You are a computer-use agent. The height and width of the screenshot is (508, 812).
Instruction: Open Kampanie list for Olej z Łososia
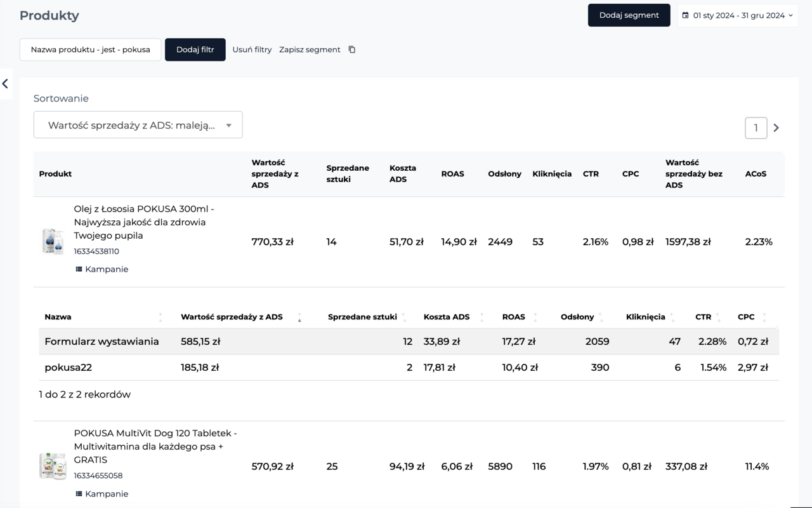tap(101, 269)
